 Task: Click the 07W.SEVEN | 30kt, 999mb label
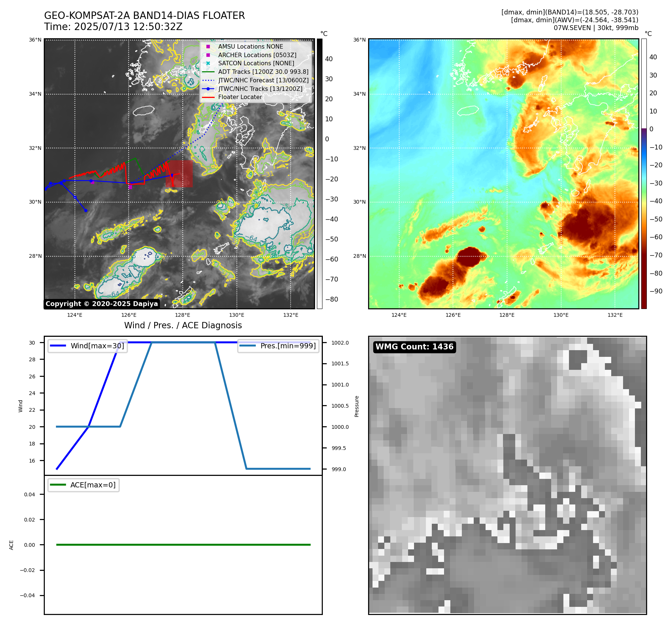tap(596, 28)
